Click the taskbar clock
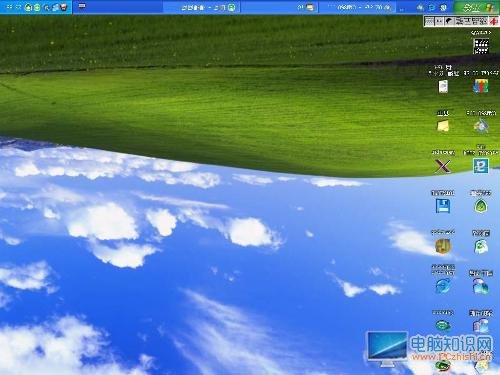The height and width of the screenshot is (375, 500). pyautogui.click(x=14, y=7)
